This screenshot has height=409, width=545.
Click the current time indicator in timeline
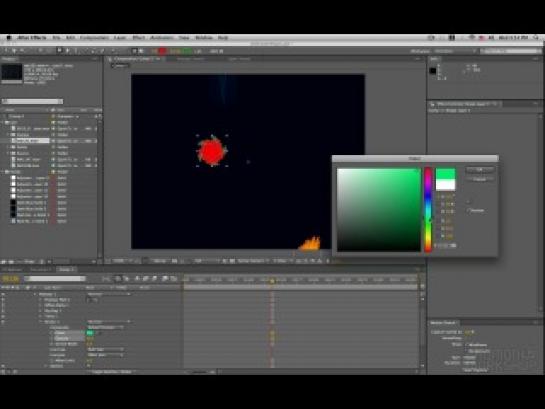coord(272,280)
